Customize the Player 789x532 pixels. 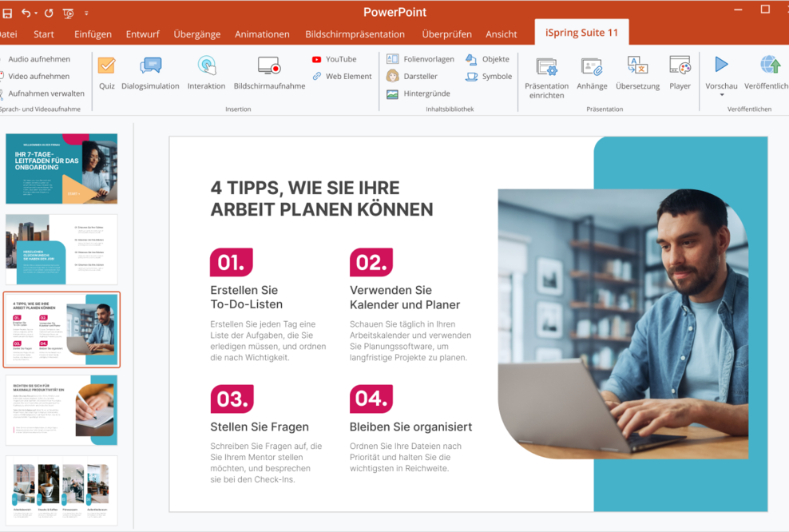pos(680,71)
